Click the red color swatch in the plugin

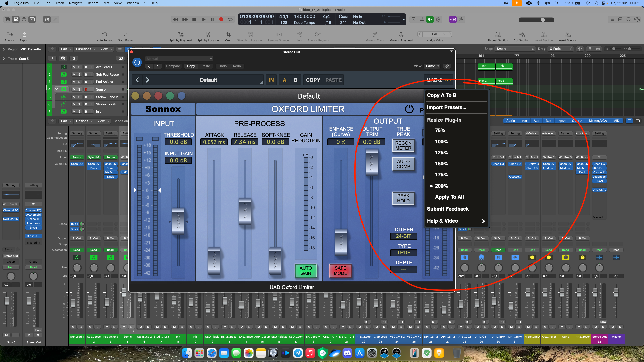pyautogui.click(x=158, y=96)
